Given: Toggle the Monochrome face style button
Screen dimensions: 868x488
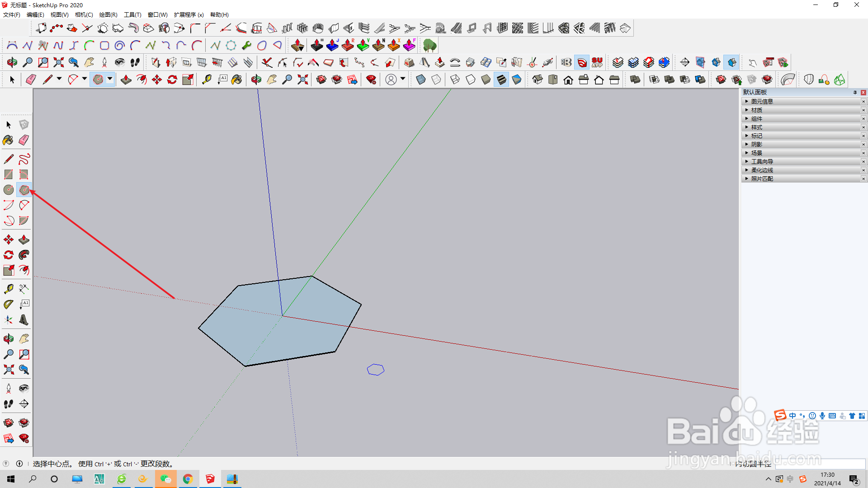Looking at the screenshot, I should (516, 80).
